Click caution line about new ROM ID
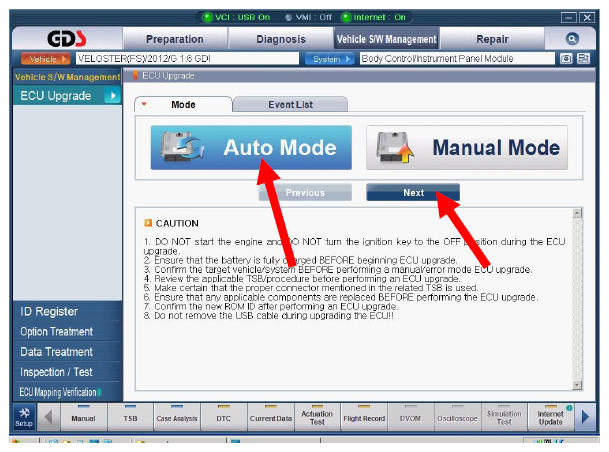Image resolution: width=609 pixels, height=452 pixels. click(271, 306)
